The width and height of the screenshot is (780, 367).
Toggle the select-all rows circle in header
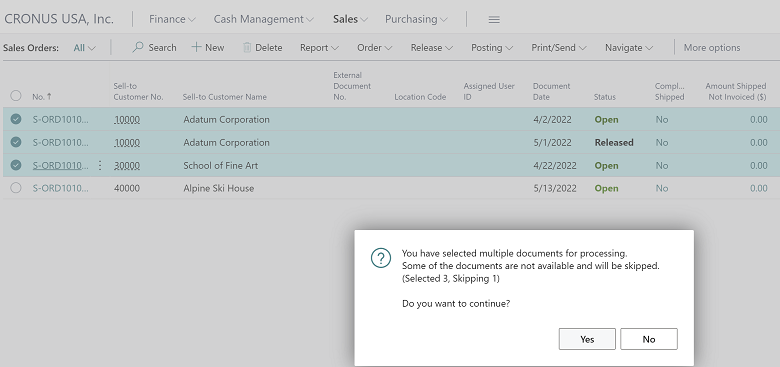tap(16, 95)
